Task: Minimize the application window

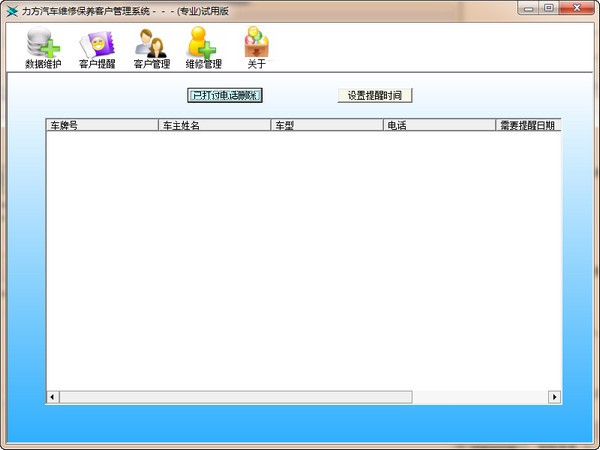Action: (529, 8)
